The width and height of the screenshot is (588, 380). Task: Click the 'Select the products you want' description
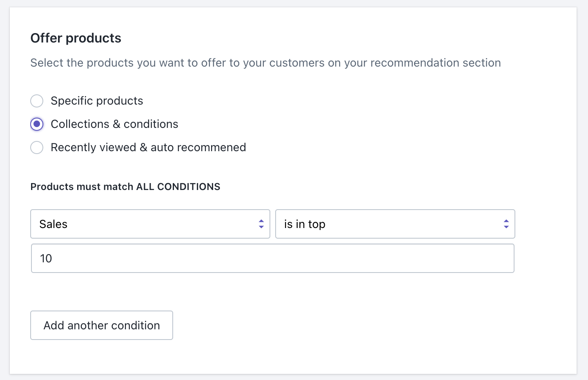(265, 63)
